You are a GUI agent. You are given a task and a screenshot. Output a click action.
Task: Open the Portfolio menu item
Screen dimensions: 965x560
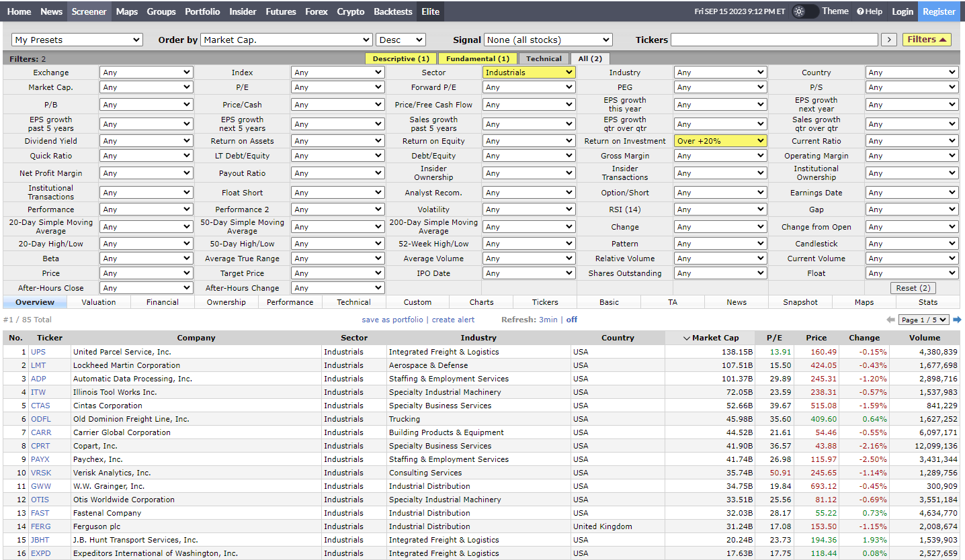202,11
